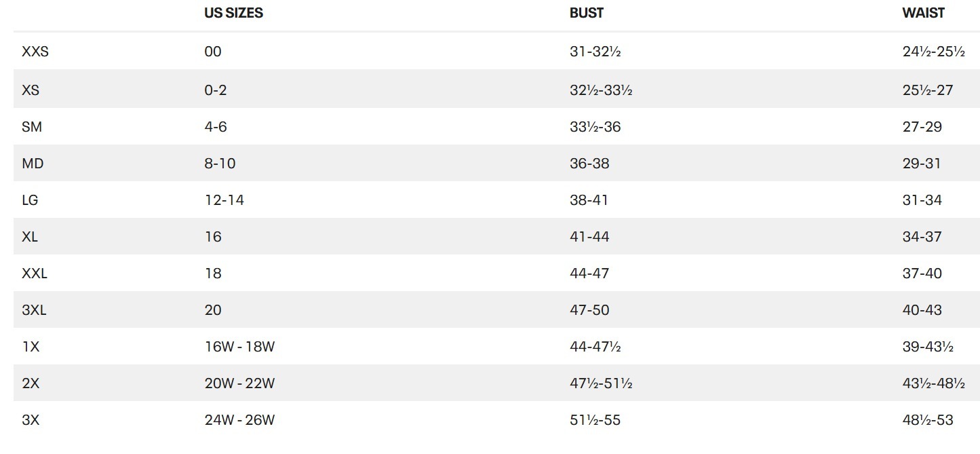The height and width of the screenshot is (454, 980).
Task: Select the LG size label
Action: [30, 200]
